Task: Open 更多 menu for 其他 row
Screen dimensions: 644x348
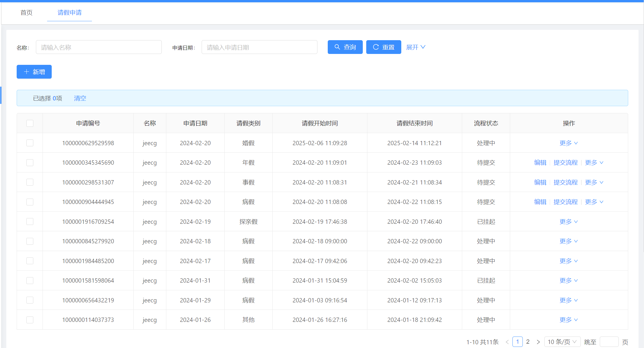Action: click(x=569, y=320)
